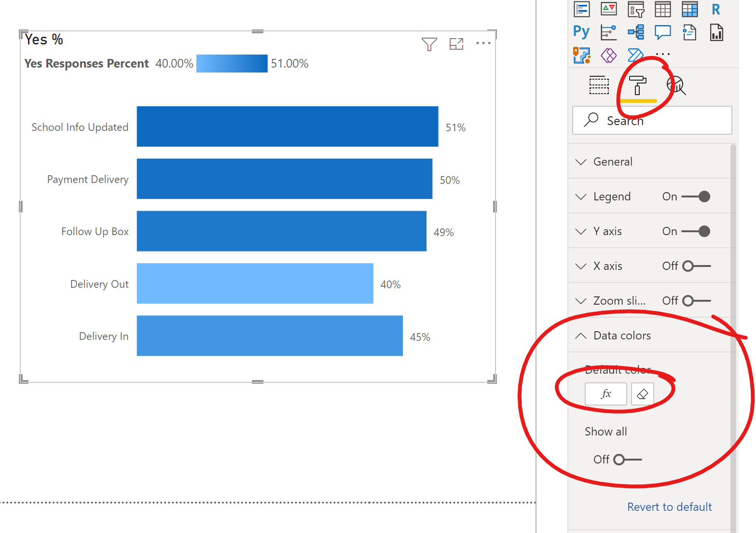Viewport: 756px width, 533px height.
Task: Open conditional formatting fx button
Action: (x=606, y=394)
